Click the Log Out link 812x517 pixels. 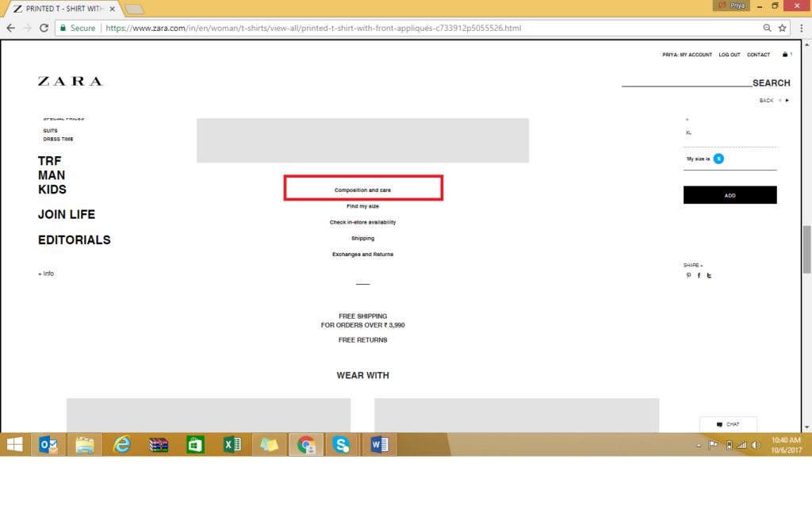click(x=730, y=55)
